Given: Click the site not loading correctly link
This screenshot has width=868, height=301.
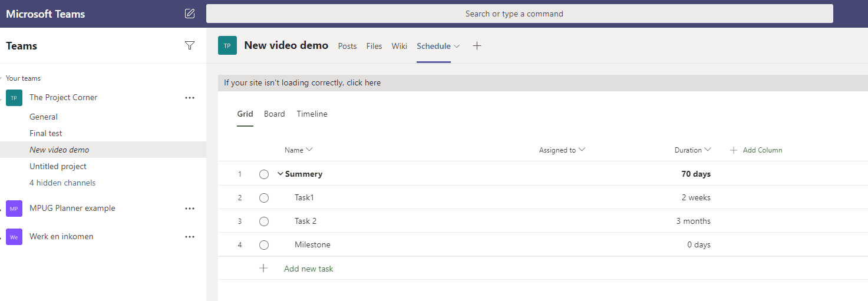Looking at the screenshot, I should (x=302, y=82).
